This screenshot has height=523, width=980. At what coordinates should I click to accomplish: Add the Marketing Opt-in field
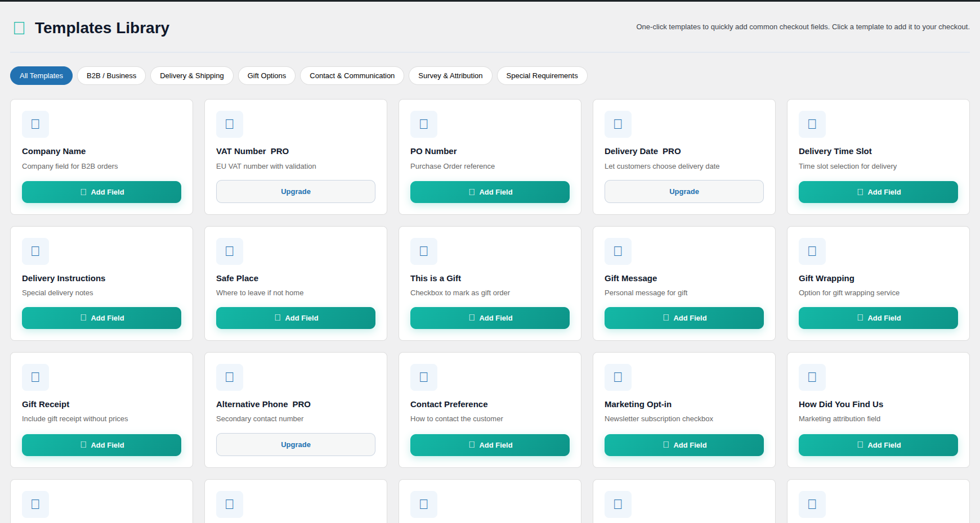click(684, 445)
